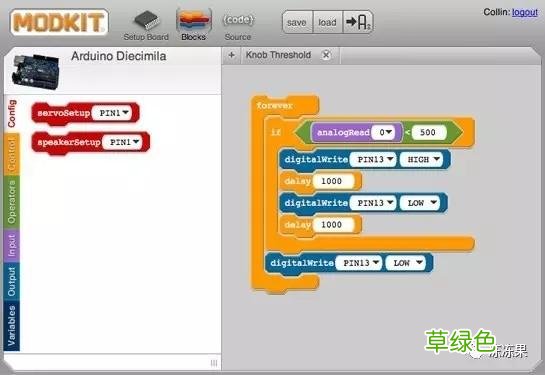Screen dimensions: 545x375
Task: Load a saved project
Action: point(327,23)
